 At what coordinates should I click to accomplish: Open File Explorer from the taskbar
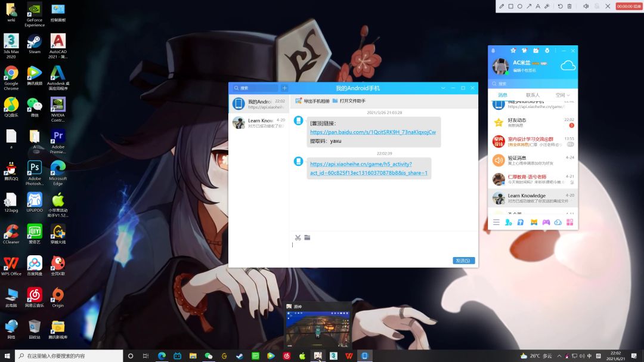coord(193,356)
